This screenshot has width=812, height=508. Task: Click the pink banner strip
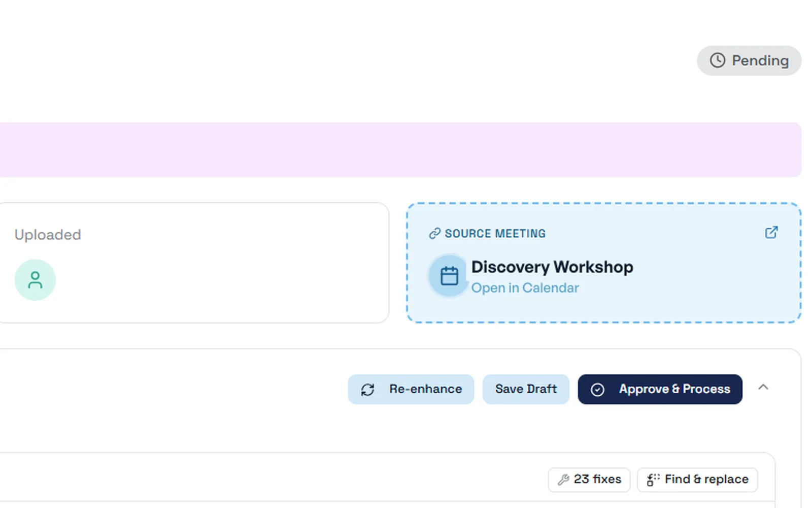[x=401, y=150]
